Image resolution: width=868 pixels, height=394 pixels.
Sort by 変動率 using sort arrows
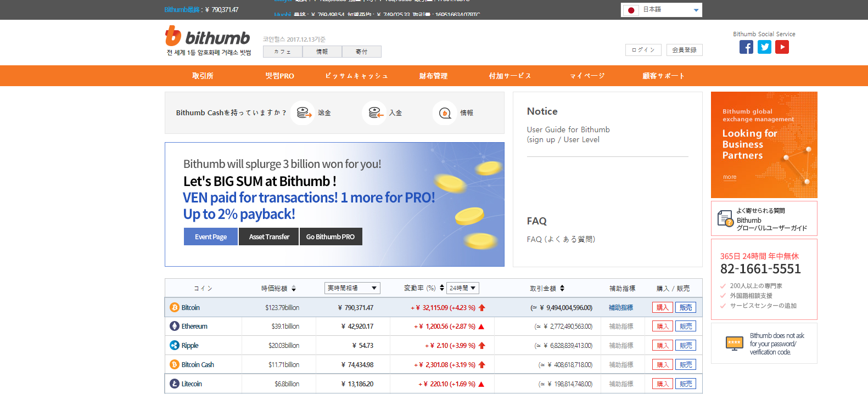(x=442, y=288)
